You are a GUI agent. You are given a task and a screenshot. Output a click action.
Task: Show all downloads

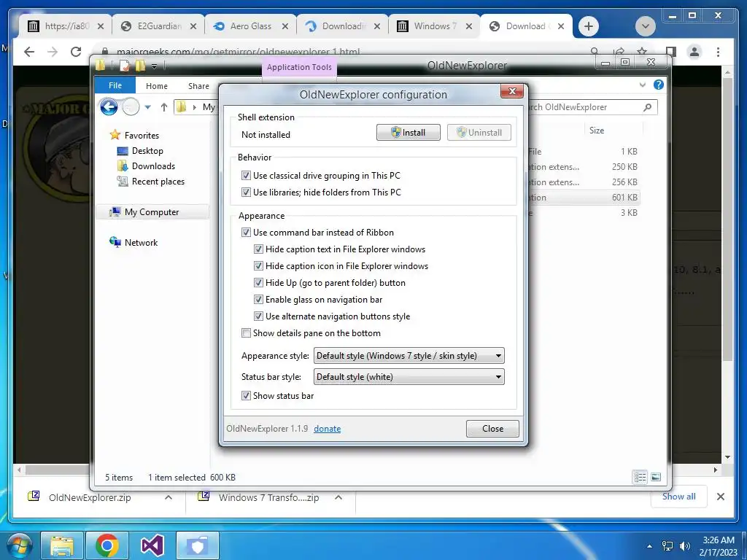click(679, 496)
